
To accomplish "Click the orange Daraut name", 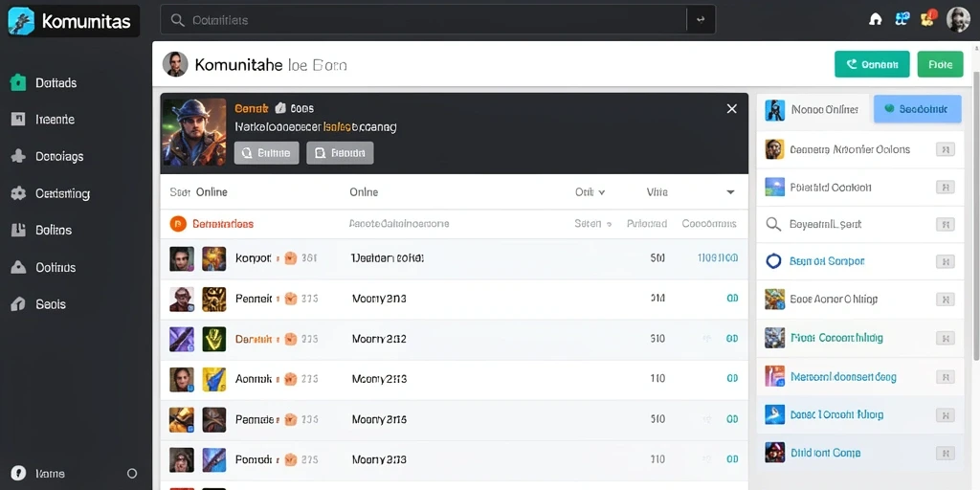I will pos(253,339).
